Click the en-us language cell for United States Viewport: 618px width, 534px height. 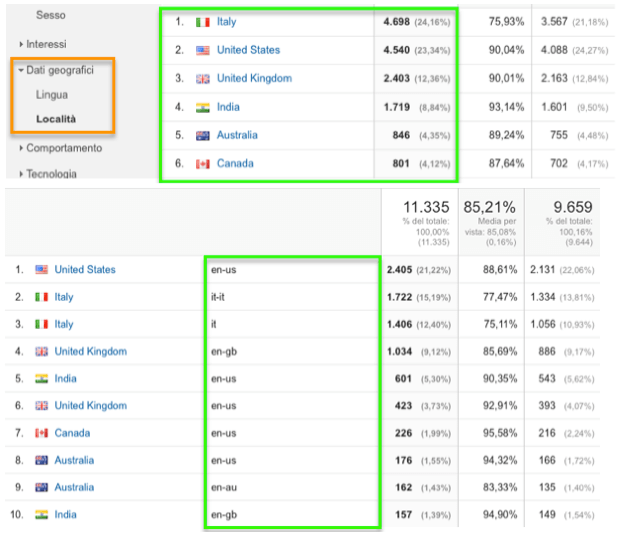pyautogui.click(x=223, y=270)
